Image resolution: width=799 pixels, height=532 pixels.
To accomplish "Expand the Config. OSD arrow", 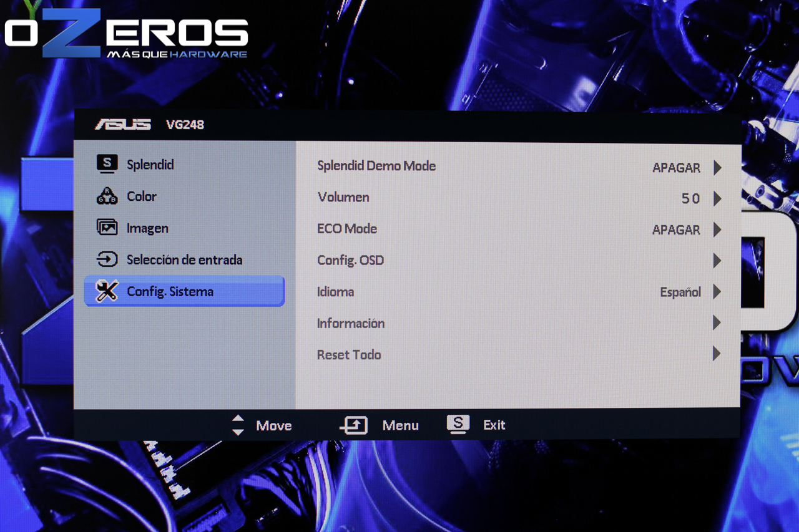I will [717, 261].
